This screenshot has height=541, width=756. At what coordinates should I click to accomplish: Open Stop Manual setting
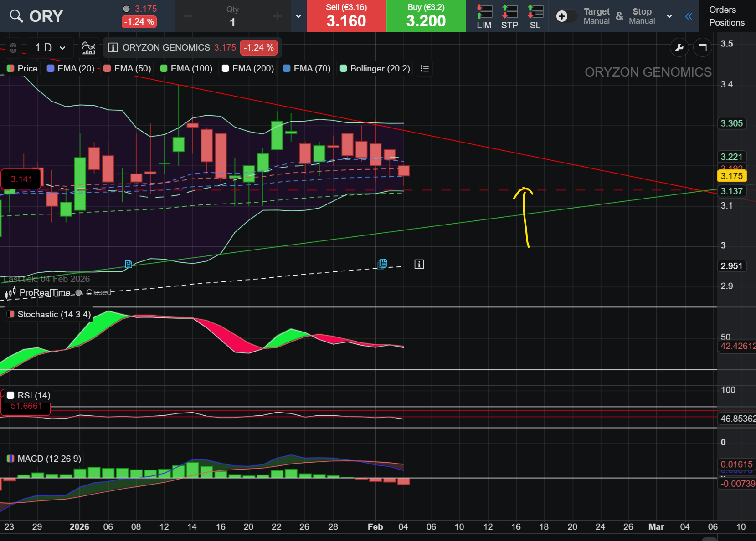642,16
